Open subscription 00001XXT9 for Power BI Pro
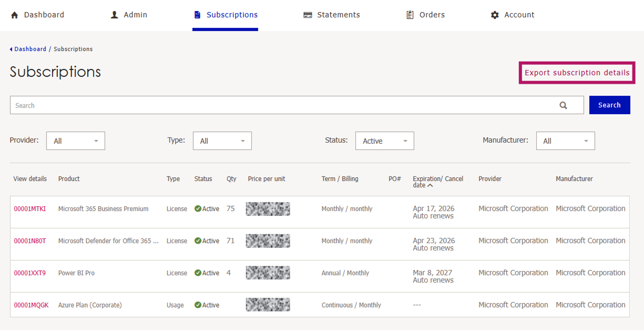Image resolution: width=644 pixels, height=330 pixels. [x=30, y=273]
